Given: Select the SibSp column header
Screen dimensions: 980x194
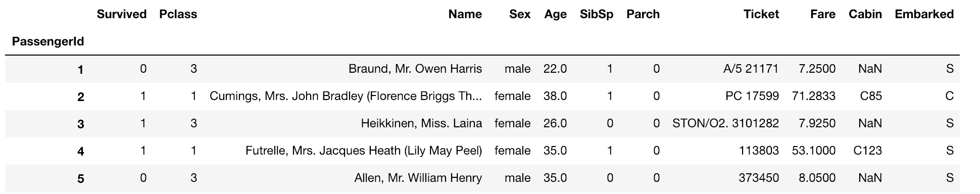Looking at the screenshot, I should click(x=597, y=14).
